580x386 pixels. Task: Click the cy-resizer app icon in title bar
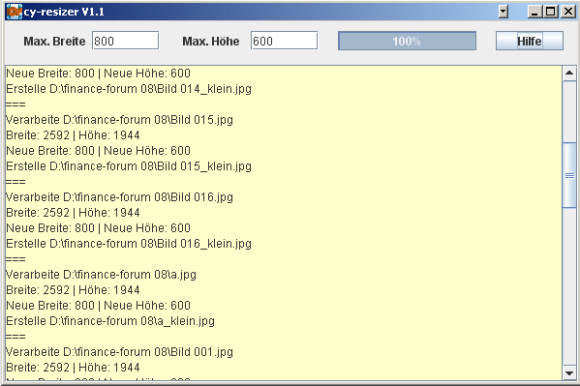tap(14, 11)
